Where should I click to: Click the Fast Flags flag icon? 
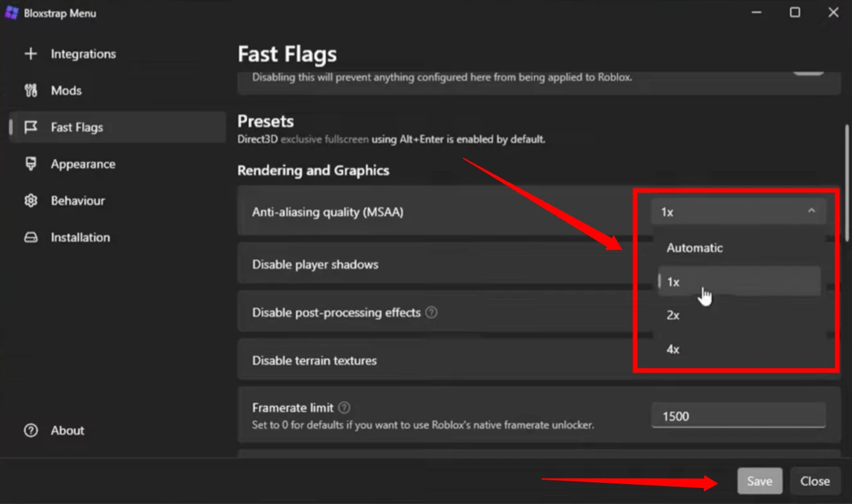pyautogui.click(x=30, y=127)
